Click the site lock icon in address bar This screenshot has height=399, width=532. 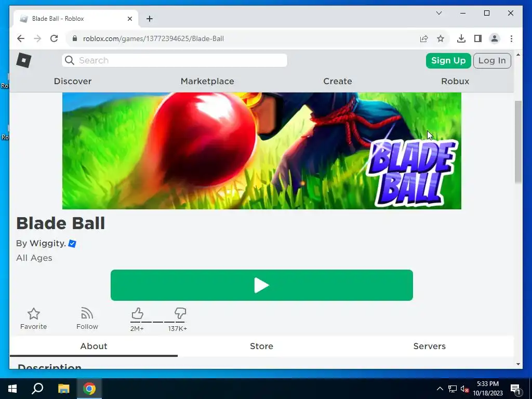tap(75, 38)
